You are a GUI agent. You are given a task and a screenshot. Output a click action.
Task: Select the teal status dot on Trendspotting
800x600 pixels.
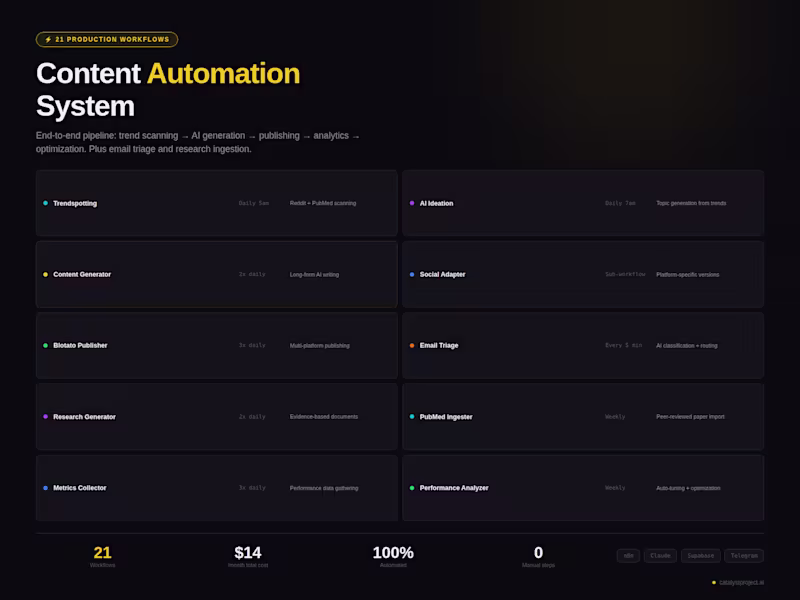(x=45, y=203)
